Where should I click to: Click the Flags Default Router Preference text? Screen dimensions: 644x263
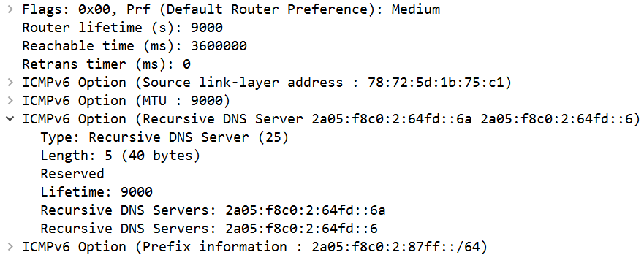(x=231, y=9)
